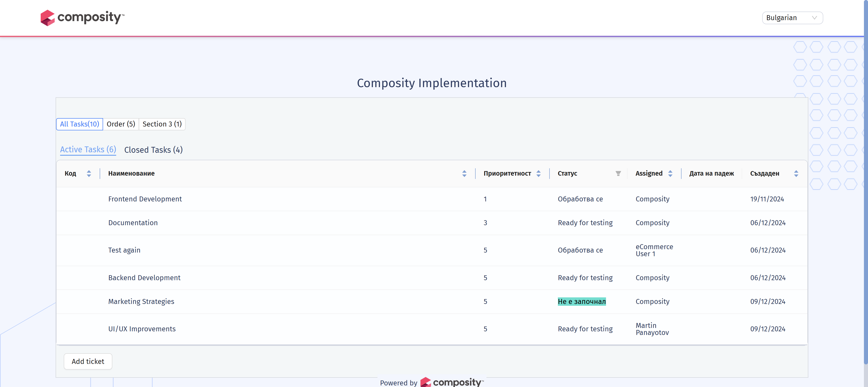Open the UI/UX Improvements task

pyautogui.click(x=142, y=329)
